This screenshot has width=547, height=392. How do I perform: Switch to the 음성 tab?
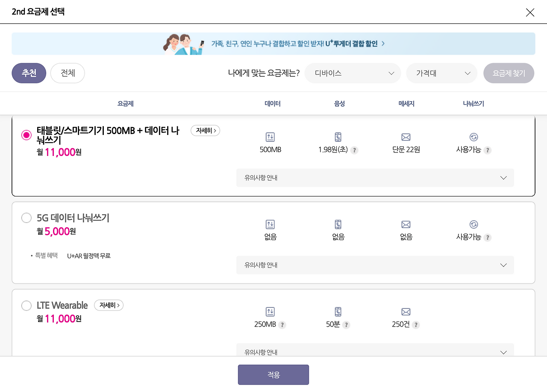(x=339, y=103)
